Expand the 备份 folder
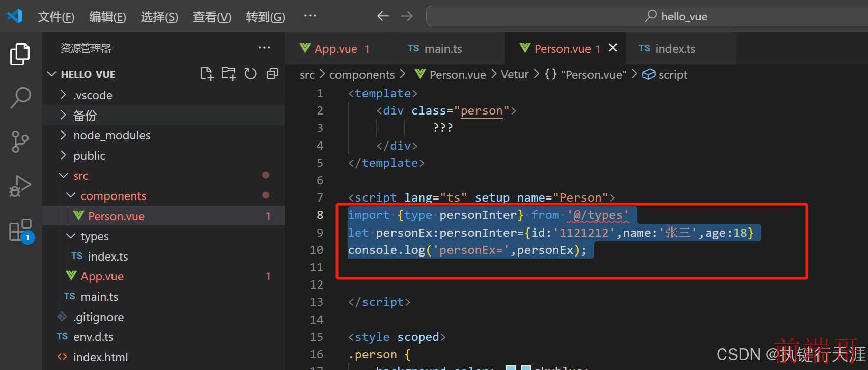This screenshot has width=868, height=370. click(x=163, y=115)
